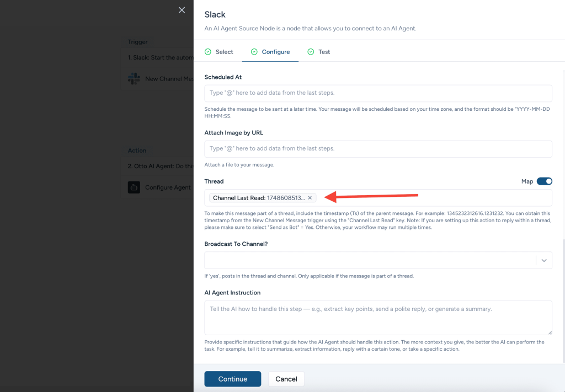Switch to the Select tab

click(219, 52)
